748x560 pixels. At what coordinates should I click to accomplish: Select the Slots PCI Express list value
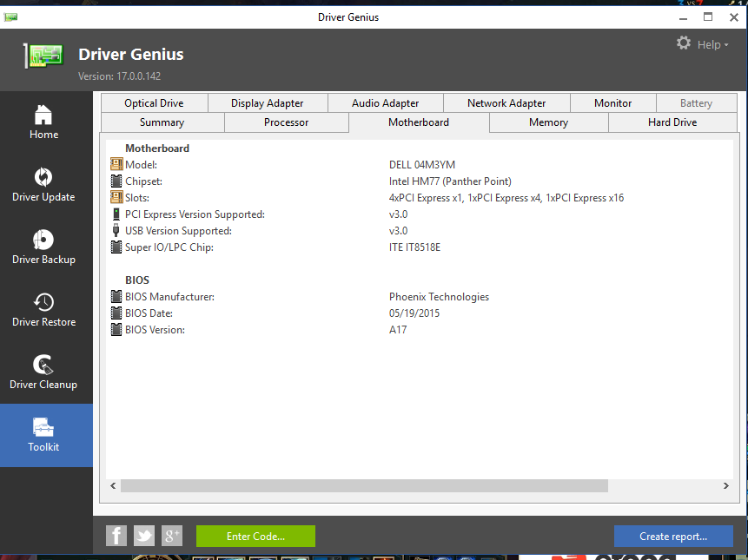click(506, 198)
